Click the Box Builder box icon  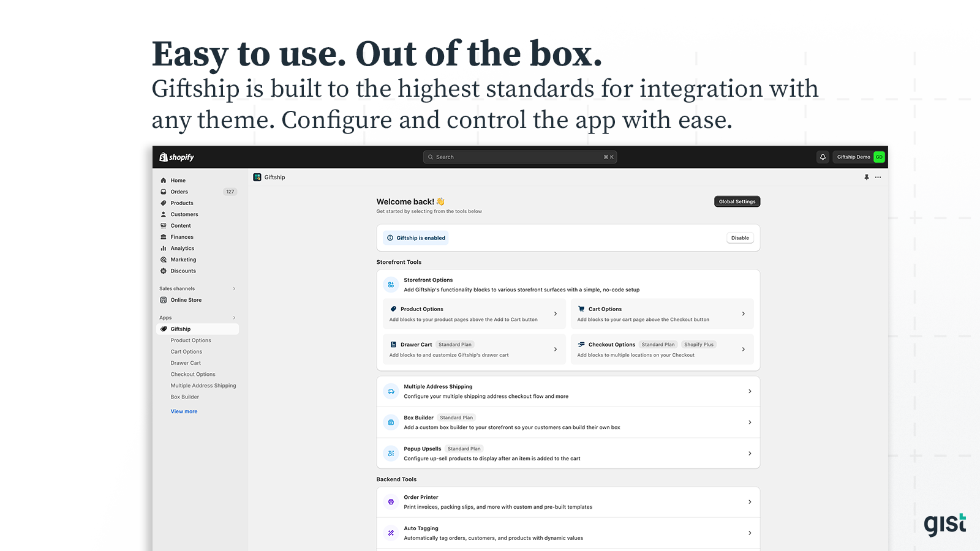[x=391, y=422]
